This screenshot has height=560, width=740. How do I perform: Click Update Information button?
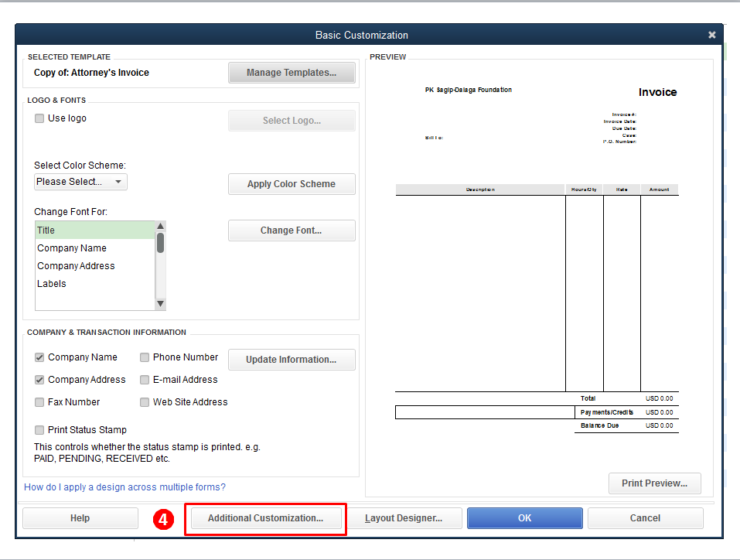point(292,360)
